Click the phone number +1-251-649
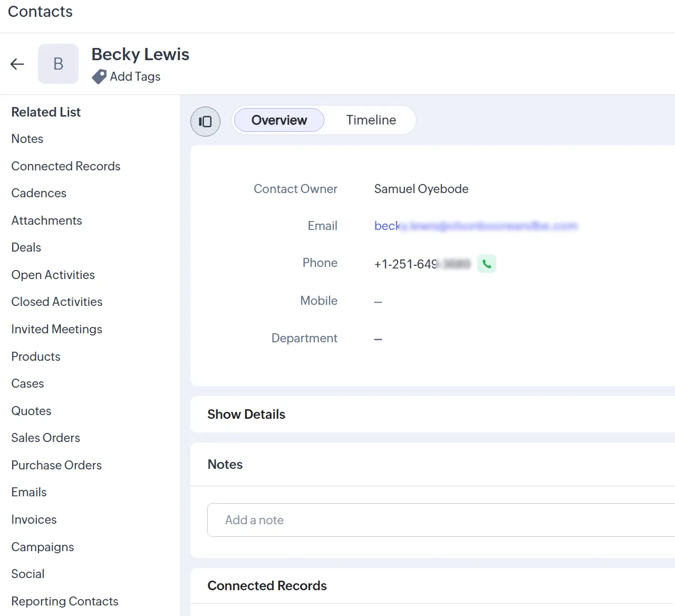The image size is (675, 616). tap(422, 264)
